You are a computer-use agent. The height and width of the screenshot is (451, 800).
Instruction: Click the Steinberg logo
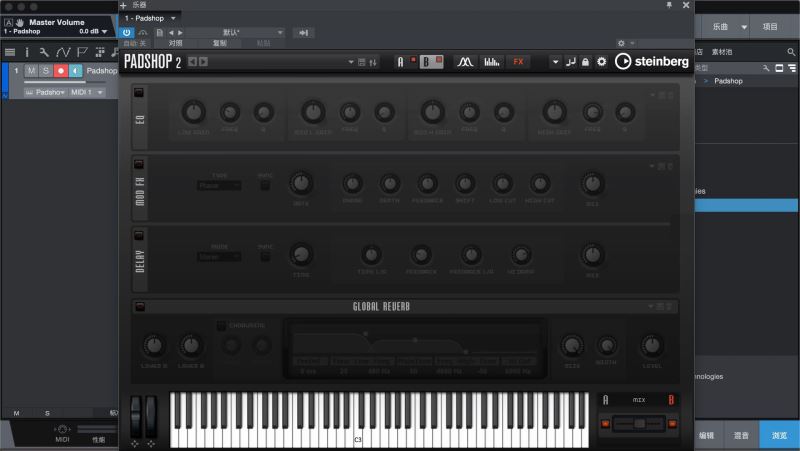(652, 62)
